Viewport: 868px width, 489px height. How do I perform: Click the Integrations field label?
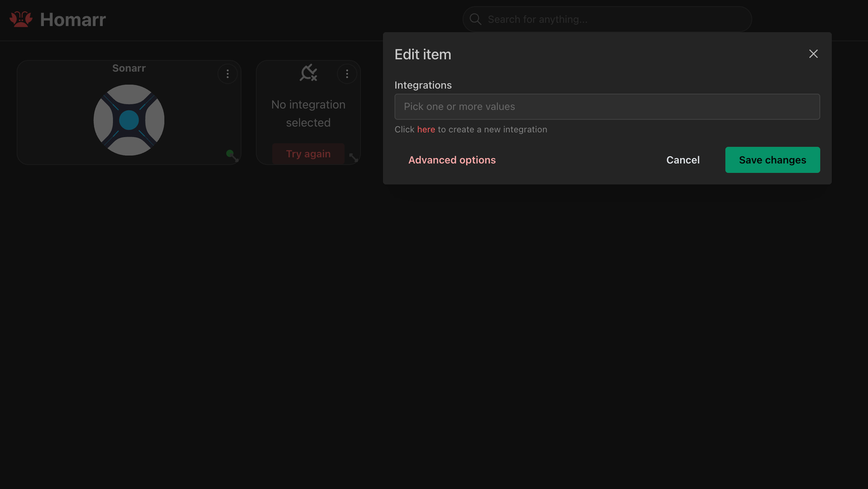(423, 85)
